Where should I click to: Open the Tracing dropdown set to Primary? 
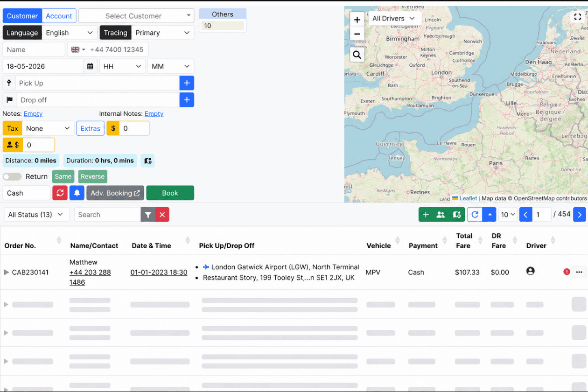[163, 33]
